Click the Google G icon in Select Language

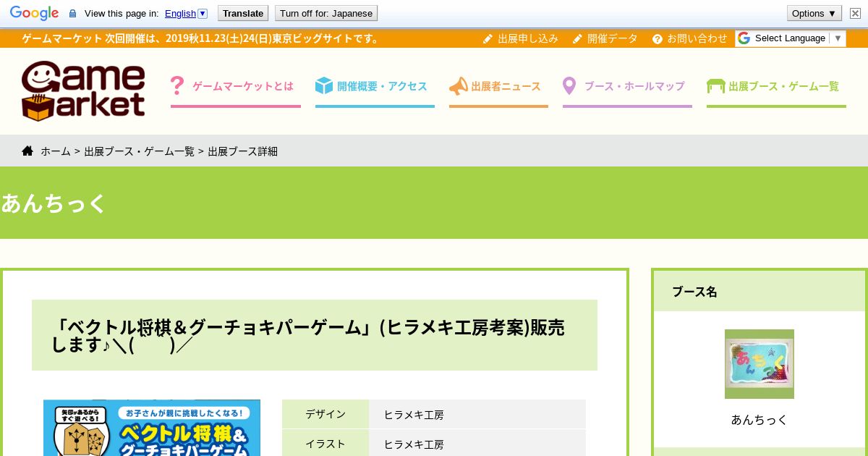(x=744, y=38)
